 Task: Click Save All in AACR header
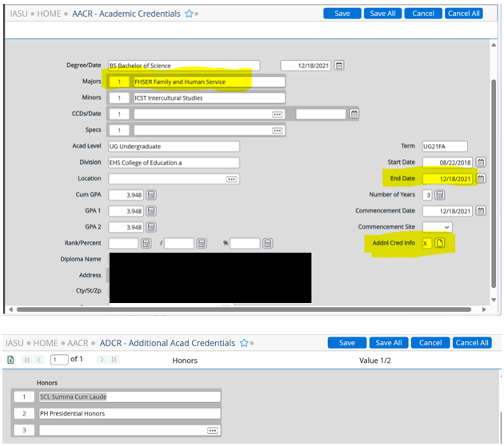pyautogui.click(x=382, y=14)
